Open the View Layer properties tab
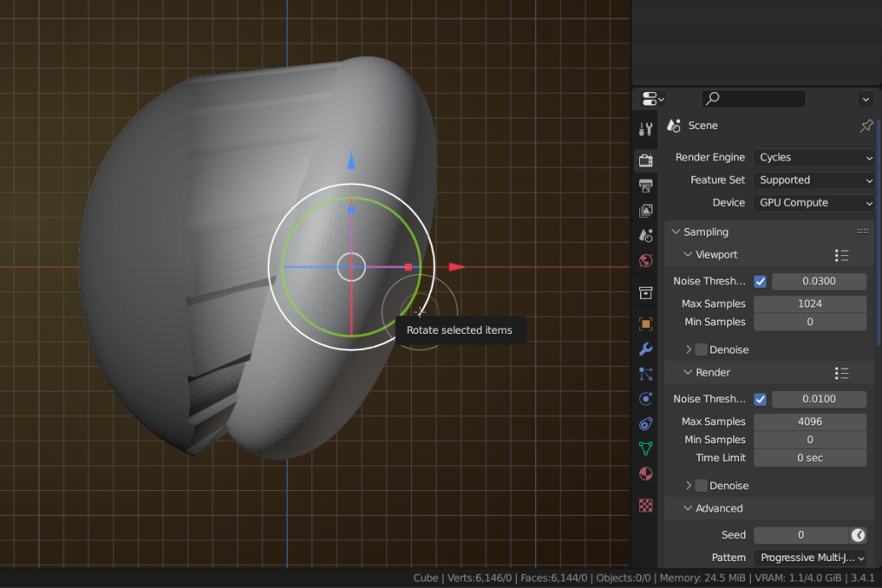The height and width of the screenshot is (588, 882). tap(646, 211)
